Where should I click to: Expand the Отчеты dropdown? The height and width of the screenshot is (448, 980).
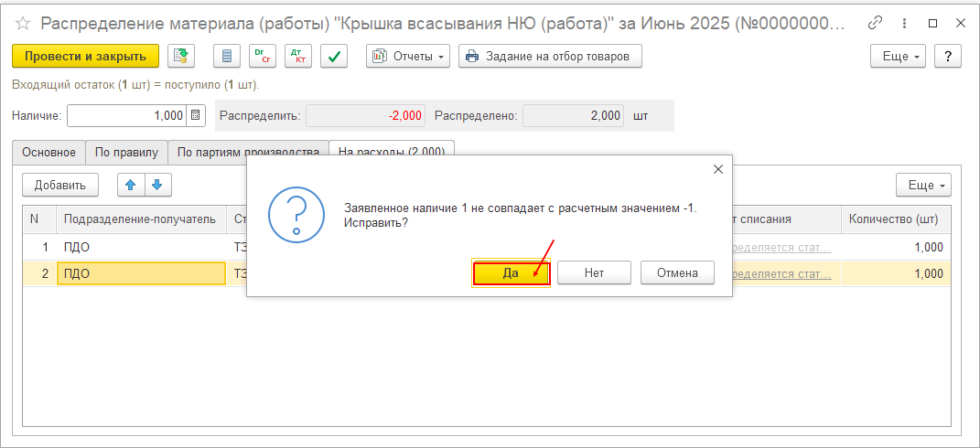coord(408,57)
